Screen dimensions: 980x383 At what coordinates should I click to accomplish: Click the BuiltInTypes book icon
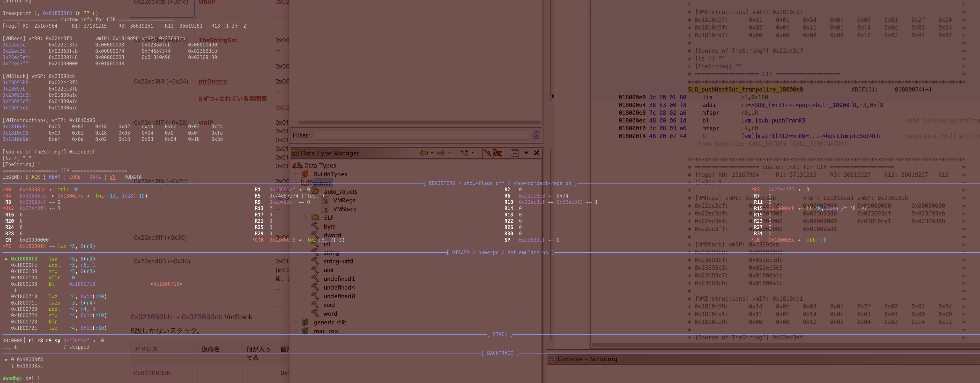[305, 174]
